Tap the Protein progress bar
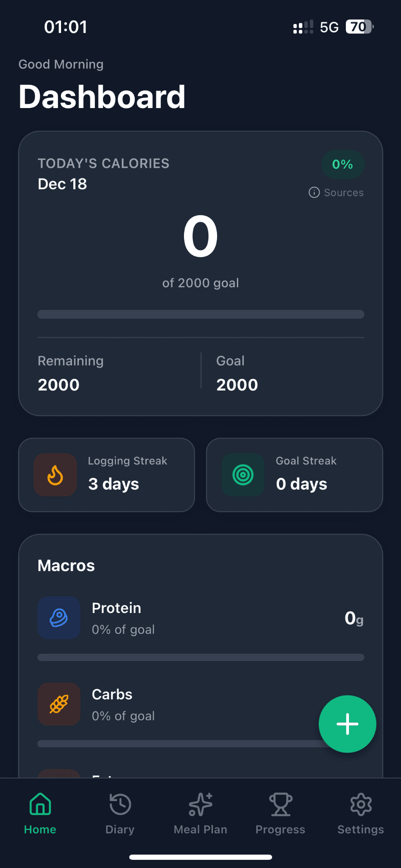 (201, 657)
